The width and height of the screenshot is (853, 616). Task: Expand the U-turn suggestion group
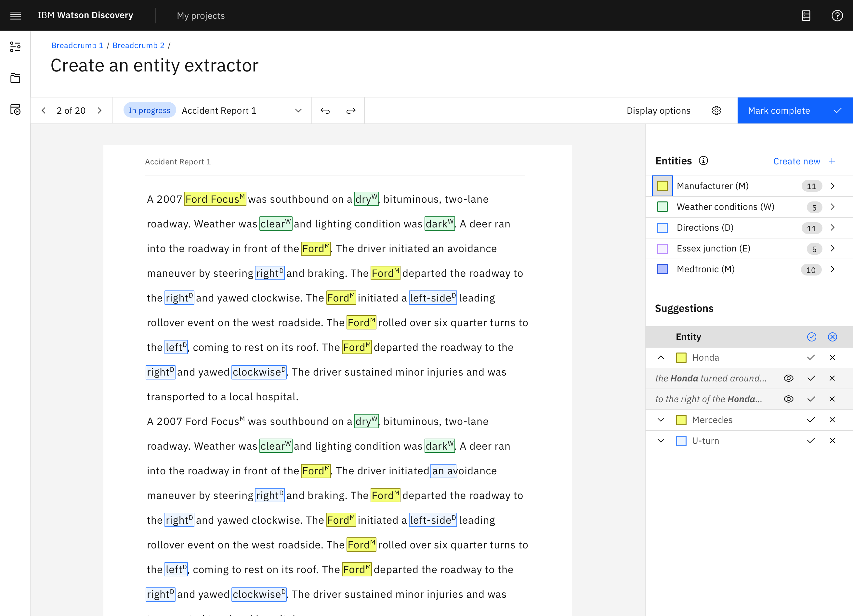[x=661, y=441]
